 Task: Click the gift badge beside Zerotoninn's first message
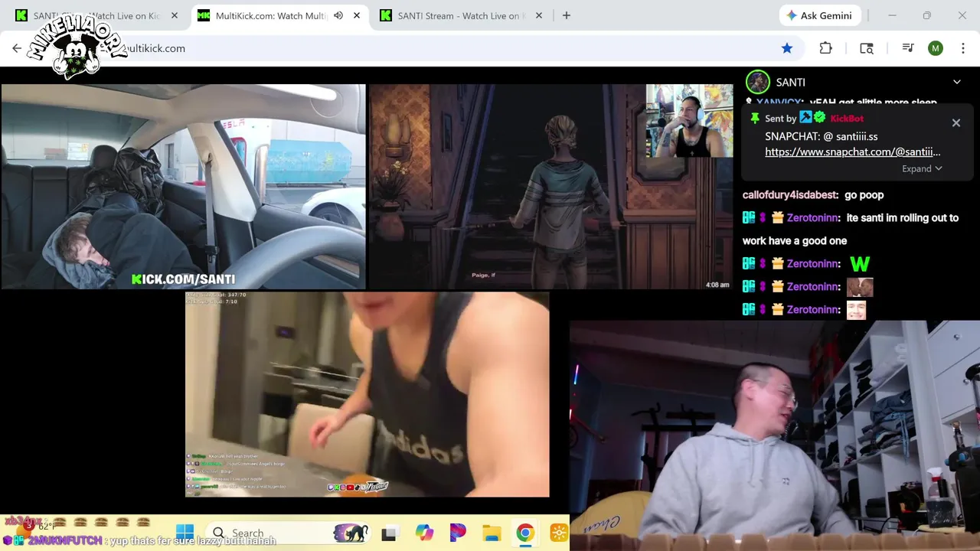click(778, 218)
